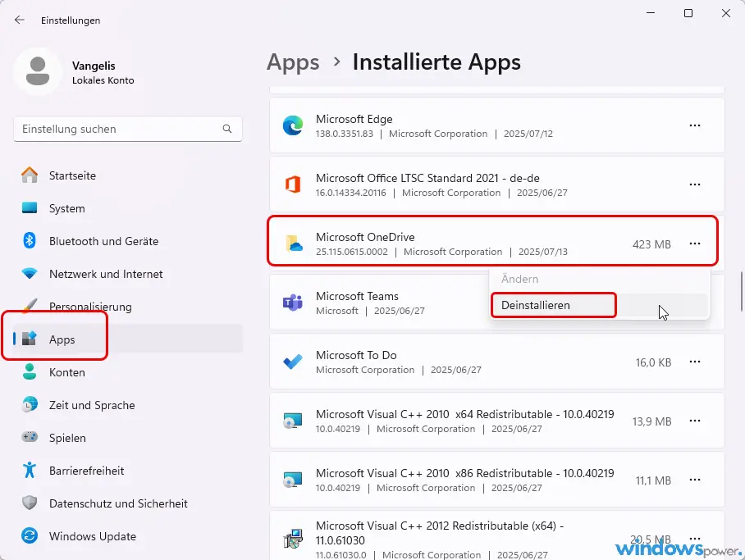Click the Microsoft OneDrive title text
The width and height of the screenshot is (745, 560).
[x=365, y=236]
